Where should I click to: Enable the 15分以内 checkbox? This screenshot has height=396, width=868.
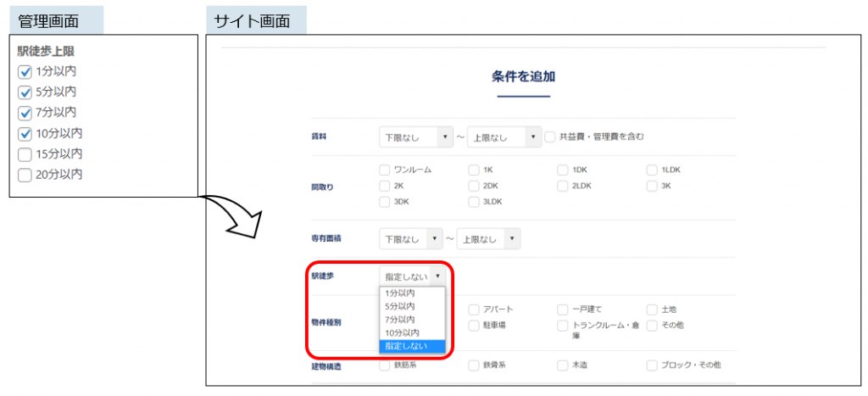click(x=25, y=154)
